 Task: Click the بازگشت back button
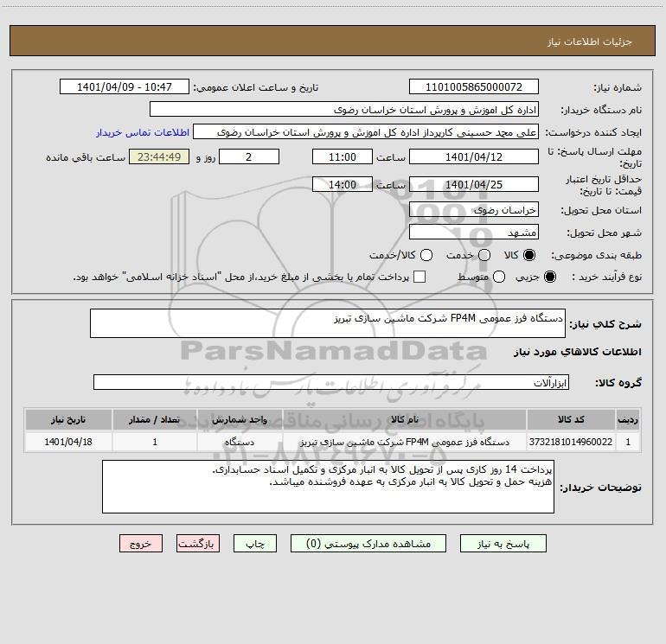click(x=198, y=544)
